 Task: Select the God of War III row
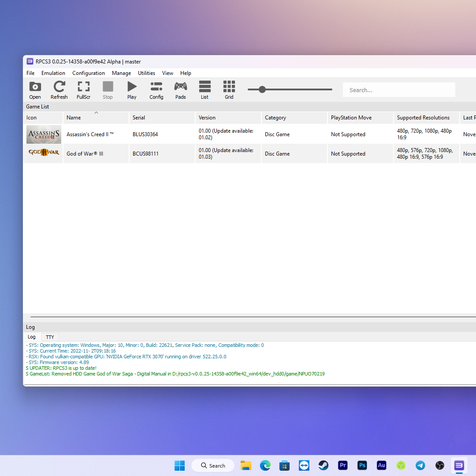coord(85,154)
